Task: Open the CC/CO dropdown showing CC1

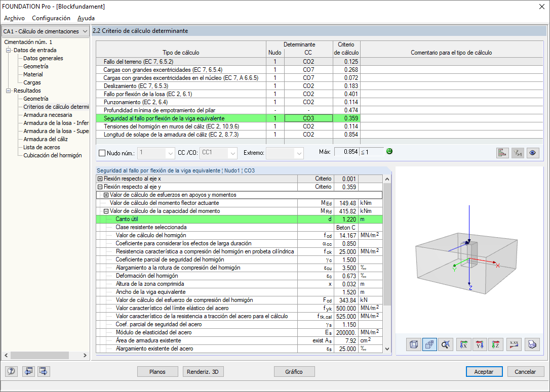Action: (x=232, y=153)
